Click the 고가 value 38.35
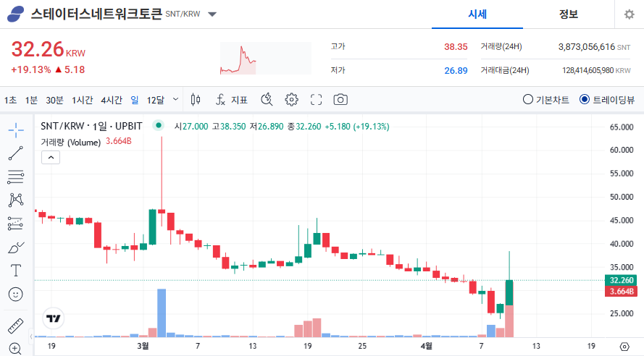Image resolution: width=644 pixels, height=356 pixels. [456, 47]
